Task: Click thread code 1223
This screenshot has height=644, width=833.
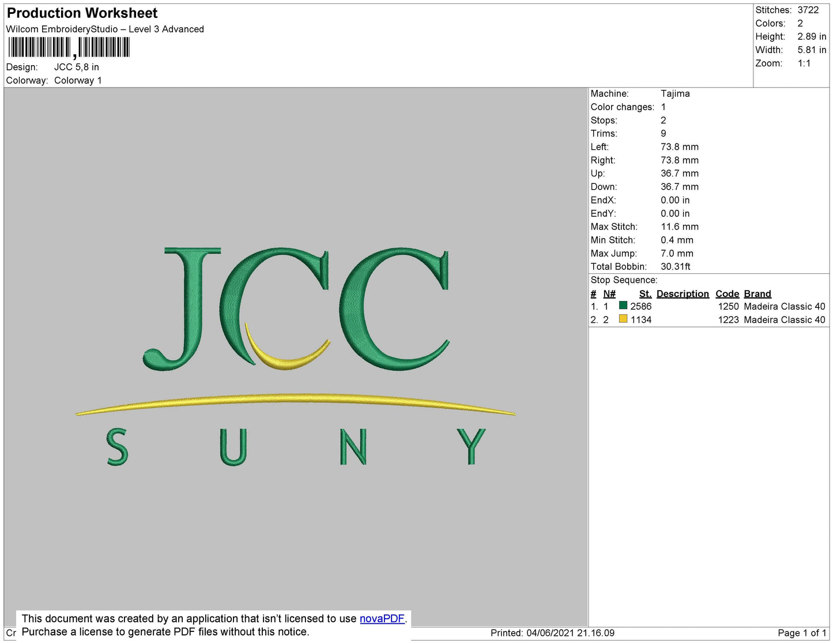Action: tap(728, 319)
